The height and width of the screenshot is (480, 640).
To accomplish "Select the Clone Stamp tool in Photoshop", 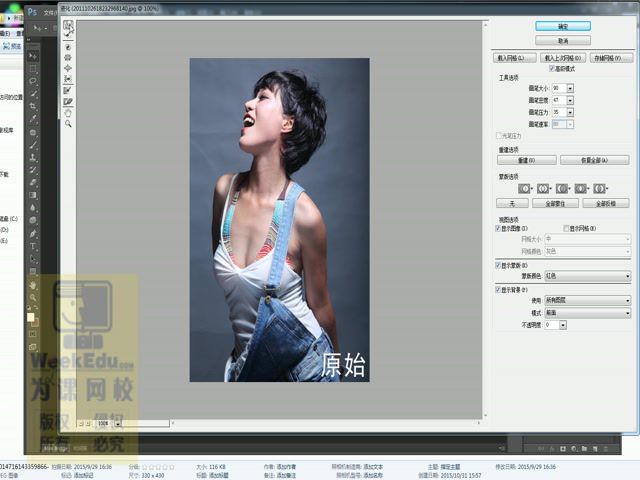I will 33,158.
